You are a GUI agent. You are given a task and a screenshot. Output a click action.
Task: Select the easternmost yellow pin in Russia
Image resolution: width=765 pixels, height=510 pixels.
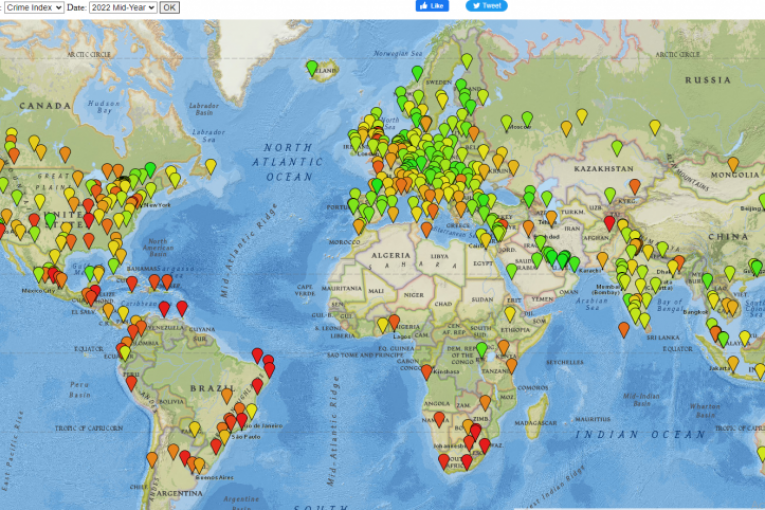point(655,127)
